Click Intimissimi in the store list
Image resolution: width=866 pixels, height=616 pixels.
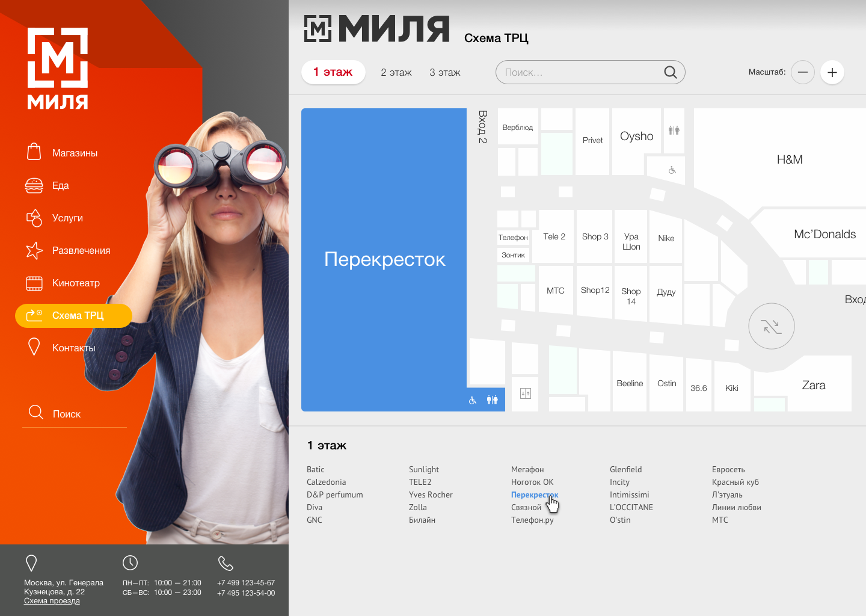[x=629, y=494]
